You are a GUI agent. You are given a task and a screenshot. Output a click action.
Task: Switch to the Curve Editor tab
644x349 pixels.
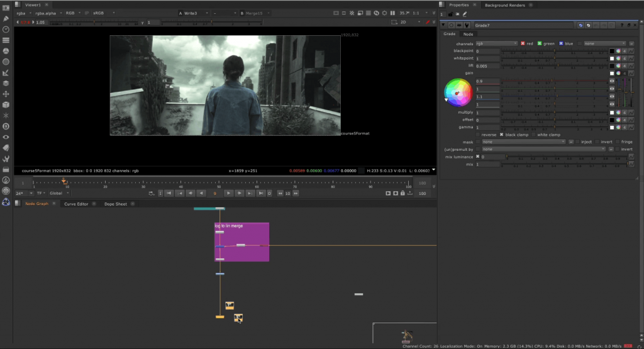click(76, 204)
